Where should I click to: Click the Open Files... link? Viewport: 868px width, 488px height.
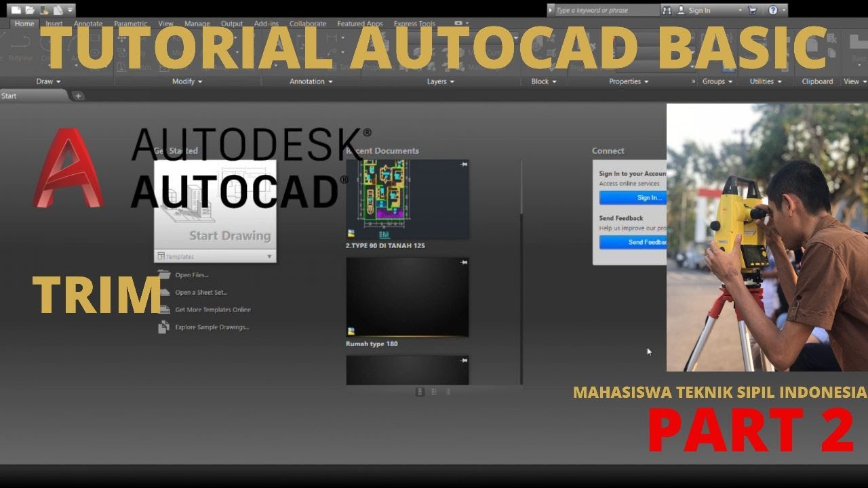(x=191, y=275)
